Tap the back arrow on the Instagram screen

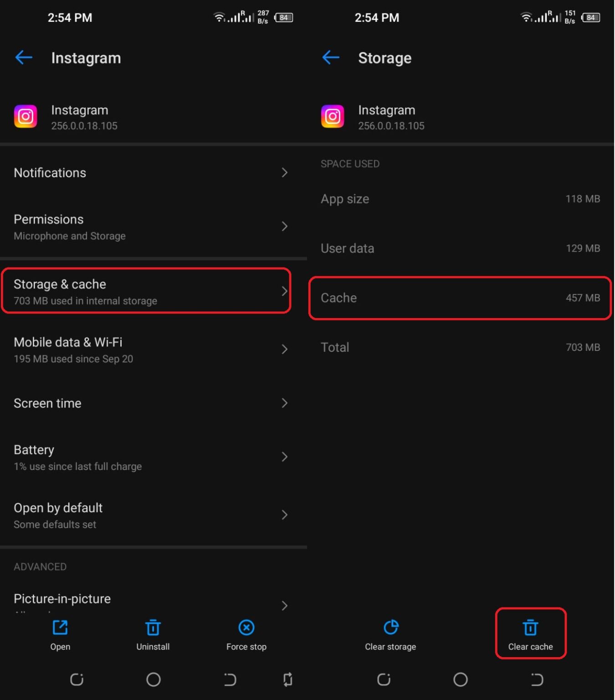24,57
